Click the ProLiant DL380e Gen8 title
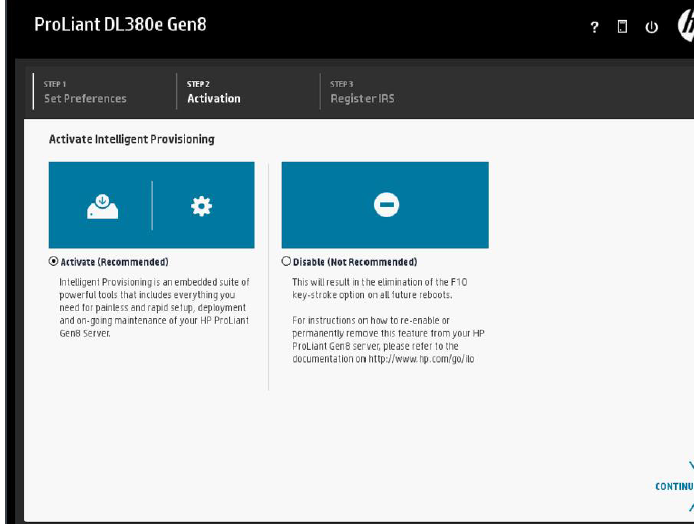Screen dimensions: 694x524 click(120, 24)
